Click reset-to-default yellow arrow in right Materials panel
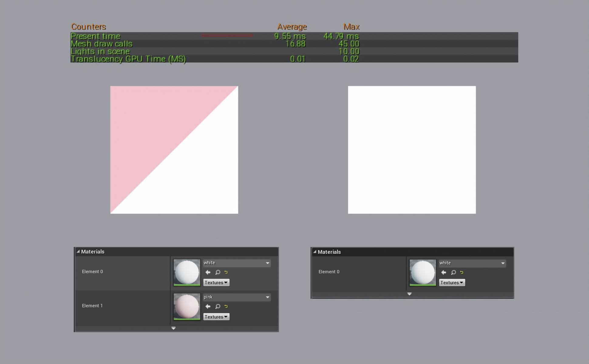This screenshot has height=364, width=589. tap(461, 273)
